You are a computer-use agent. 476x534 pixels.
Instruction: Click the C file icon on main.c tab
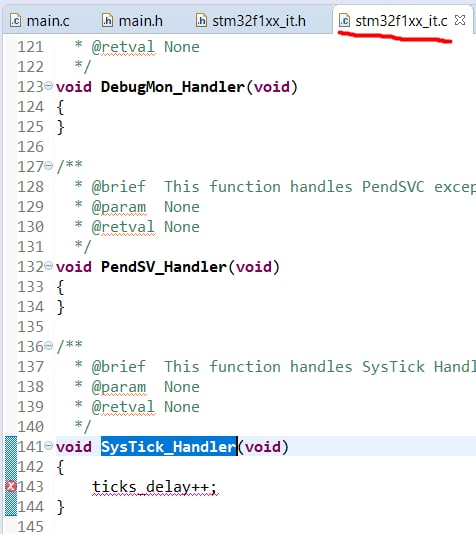tap(15, 21)
